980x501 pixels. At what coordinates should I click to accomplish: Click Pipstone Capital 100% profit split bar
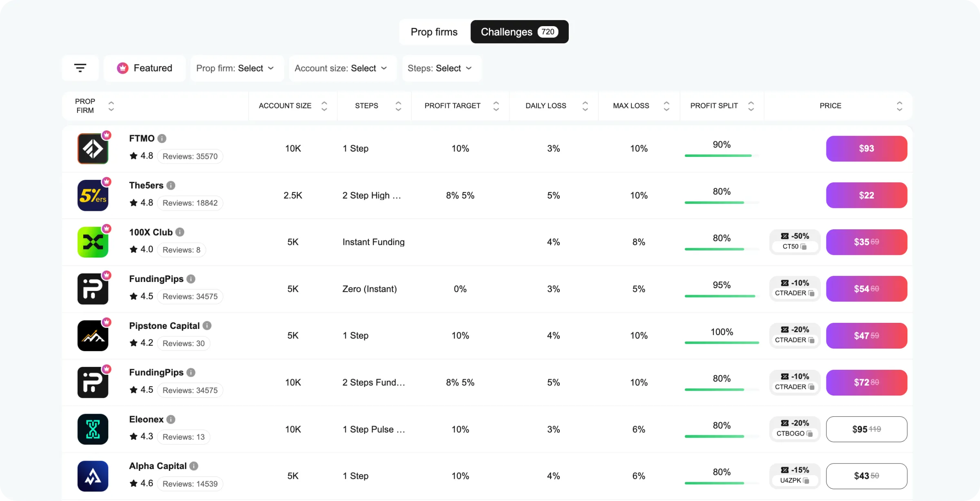(722, 343)
